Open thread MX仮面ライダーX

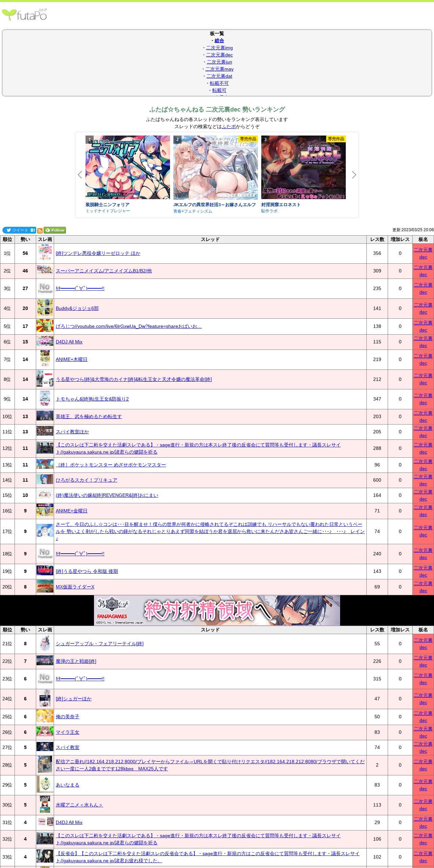(x=75, y=587)
